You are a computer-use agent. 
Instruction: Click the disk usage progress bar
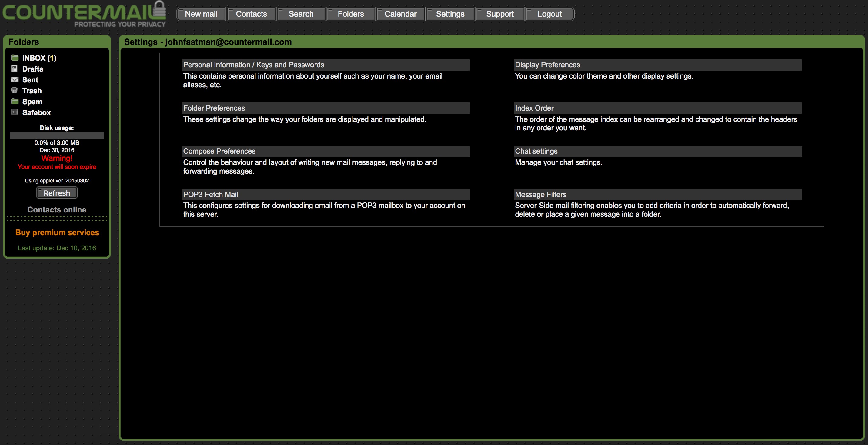pos(57,136)
